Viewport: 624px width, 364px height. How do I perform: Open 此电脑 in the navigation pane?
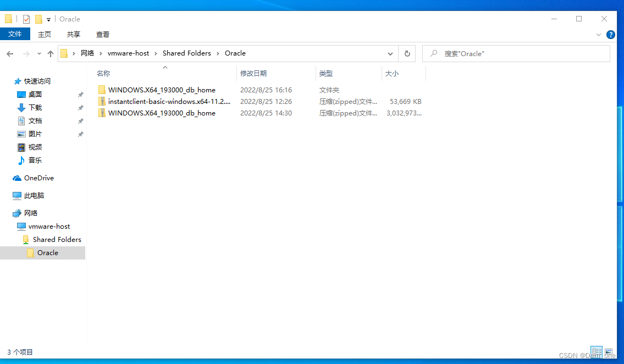(34, 195)
